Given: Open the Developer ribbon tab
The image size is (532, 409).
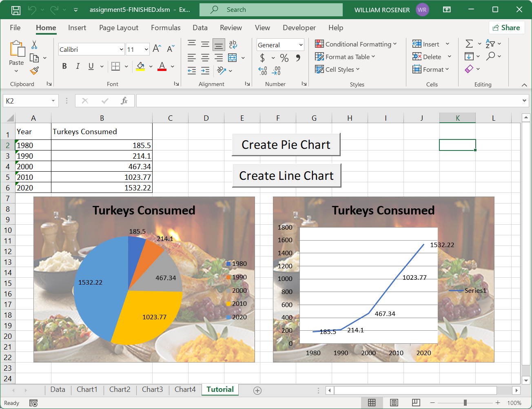Looking at the screenshot, I should (299, 28).
